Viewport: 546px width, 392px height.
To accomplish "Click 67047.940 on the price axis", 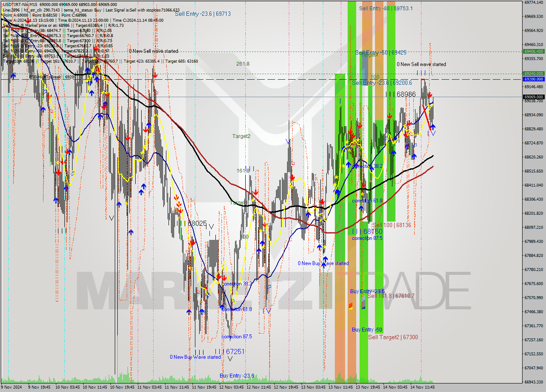I will 534,368.
